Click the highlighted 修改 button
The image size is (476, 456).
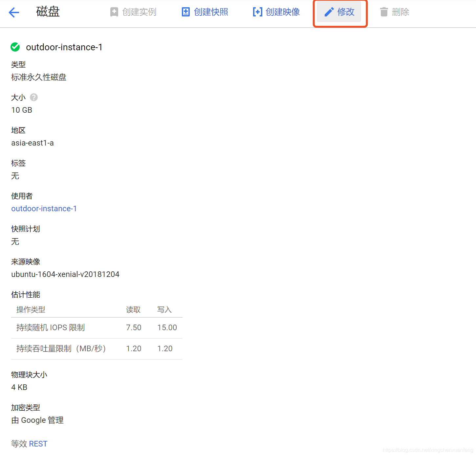[340, 12]
